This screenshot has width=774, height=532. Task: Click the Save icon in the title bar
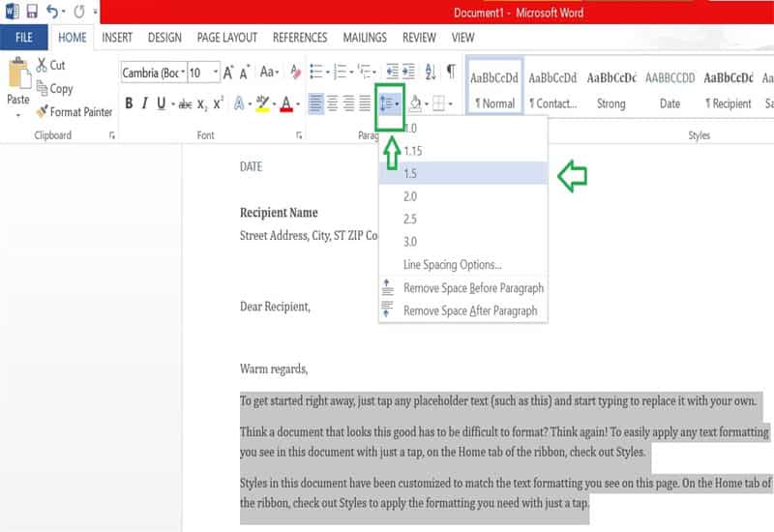(32, 13)
